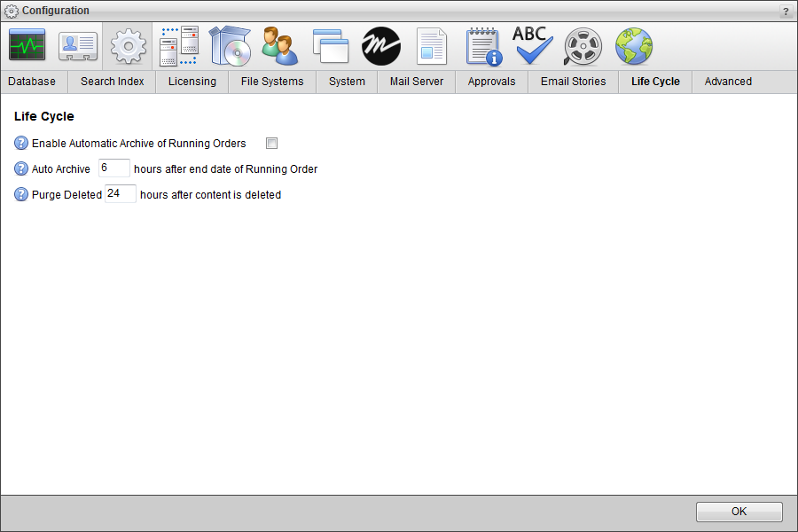Click the help icon beside Purge Deleted
798x532 pixels.
pos(20,194)
